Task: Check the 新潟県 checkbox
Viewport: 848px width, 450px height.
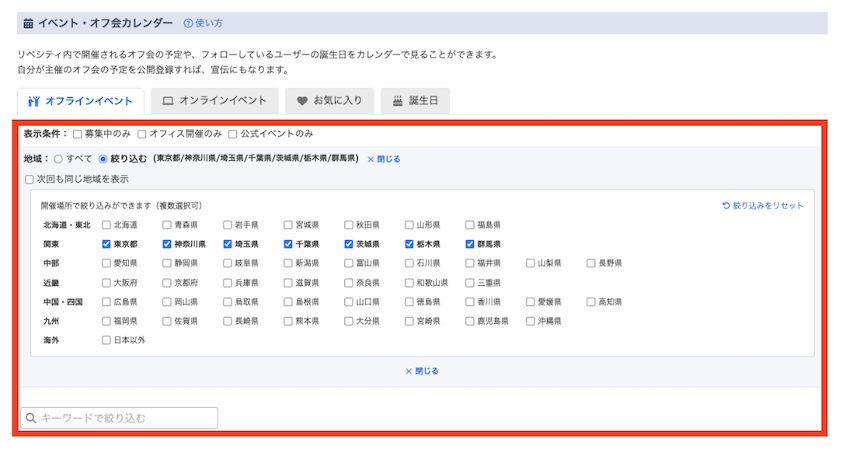Action: (288, 263)
